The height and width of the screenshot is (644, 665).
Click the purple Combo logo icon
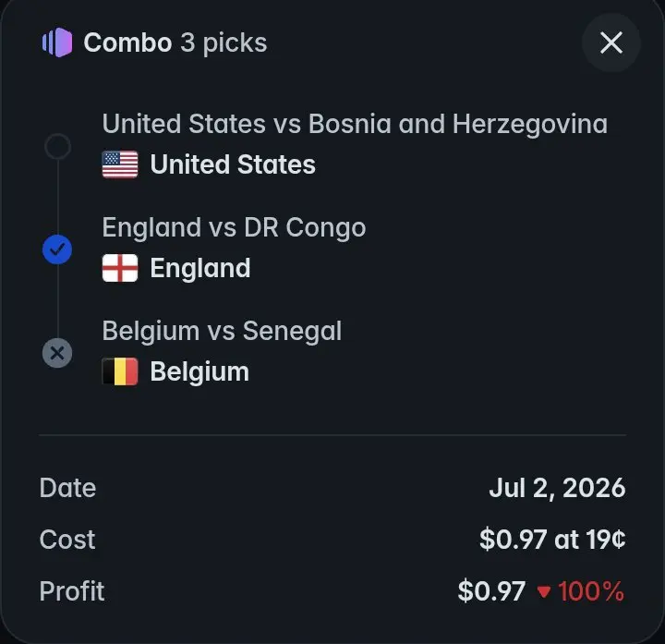(57, 43)
